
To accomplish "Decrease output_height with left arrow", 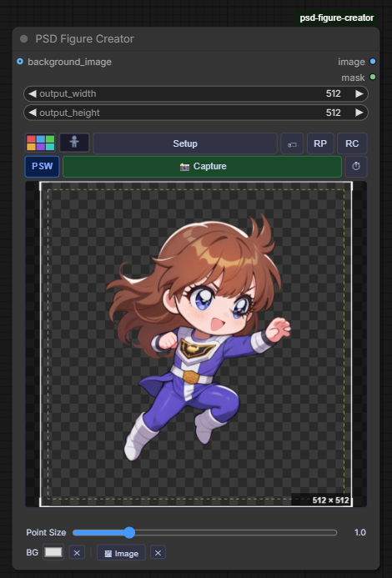I will 32,113.
